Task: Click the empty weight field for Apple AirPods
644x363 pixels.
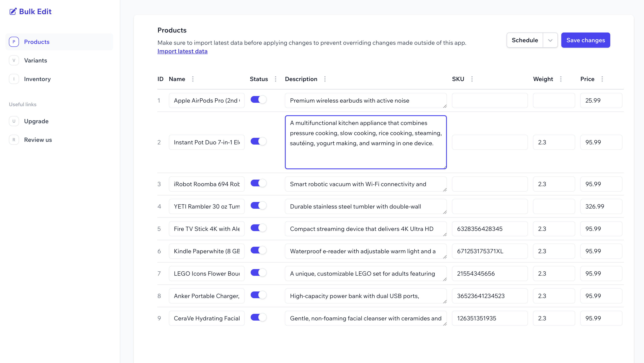Action: 554,100
